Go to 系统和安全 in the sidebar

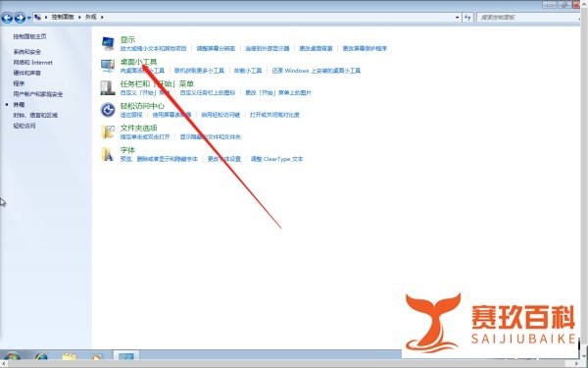click(x=27, y=52)
